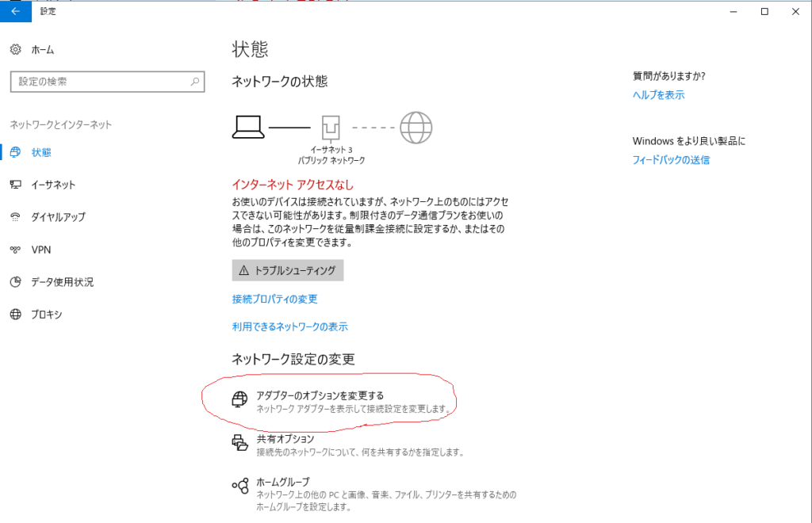
Task: Click the ホームグループ icon
Action: (239, 486)
